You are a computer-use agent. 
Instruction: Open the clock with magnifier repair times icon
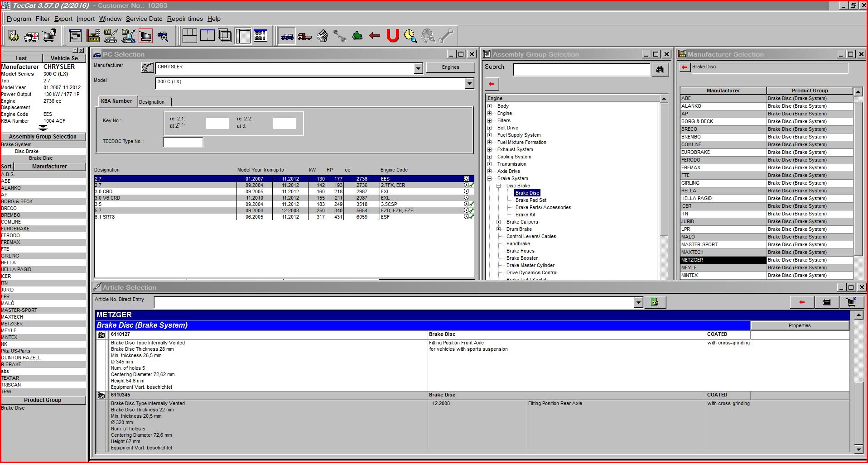point(410,36)
